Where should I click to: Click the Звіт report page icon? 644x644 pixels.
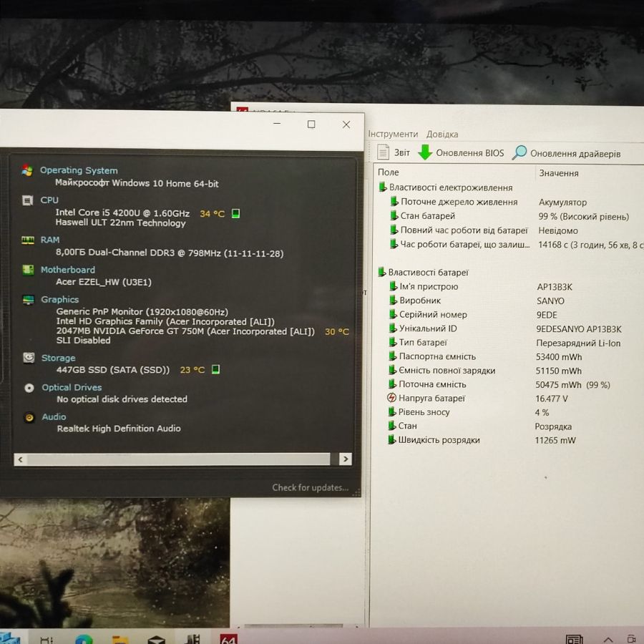click(x=383, y=152)
